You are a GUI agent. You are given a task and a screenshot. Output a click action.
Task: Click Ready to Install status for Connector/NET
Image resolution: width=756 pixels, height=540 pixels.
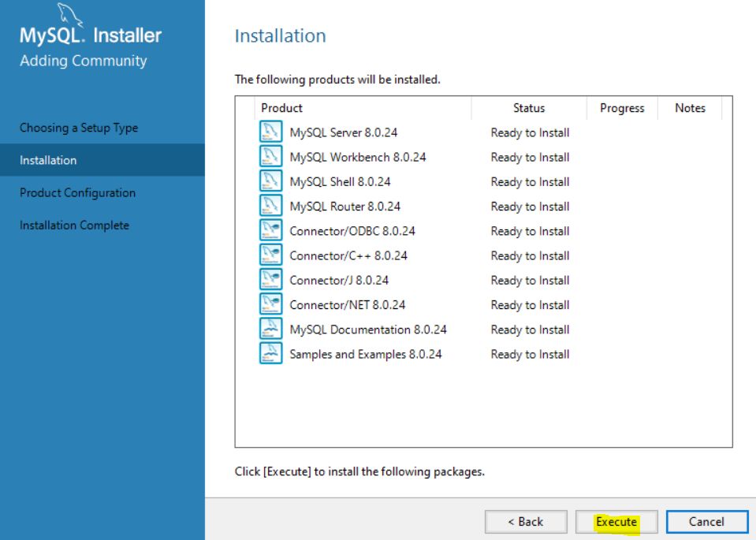[530, 305]
